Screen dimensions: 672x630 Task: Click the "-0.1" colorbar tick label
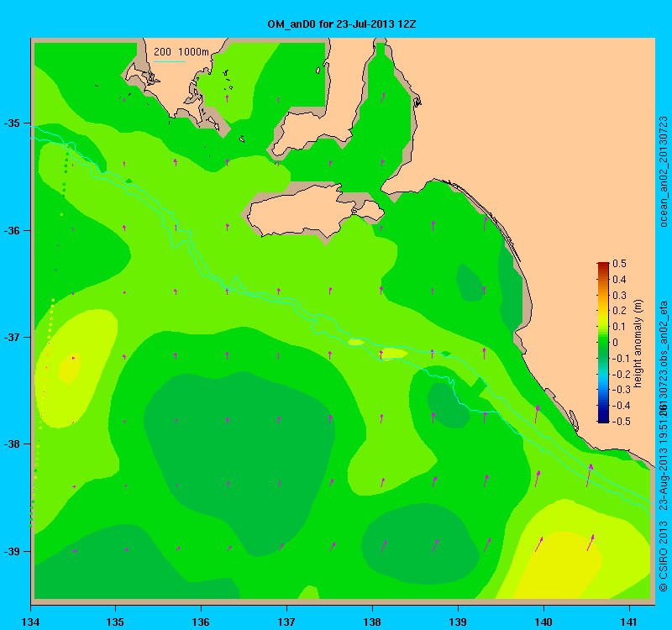click(x=620, y=359)
